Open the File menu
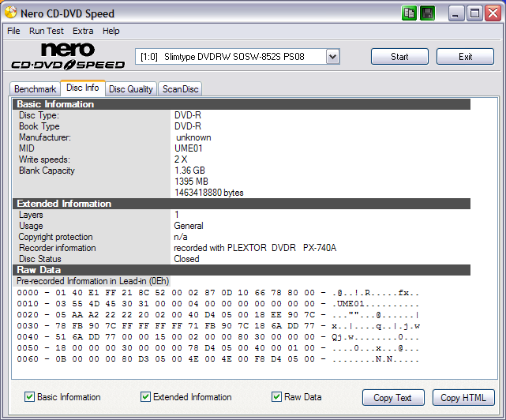Image resolution: width=506 pixels, height=420 pixels. click(x=13, y=31)
